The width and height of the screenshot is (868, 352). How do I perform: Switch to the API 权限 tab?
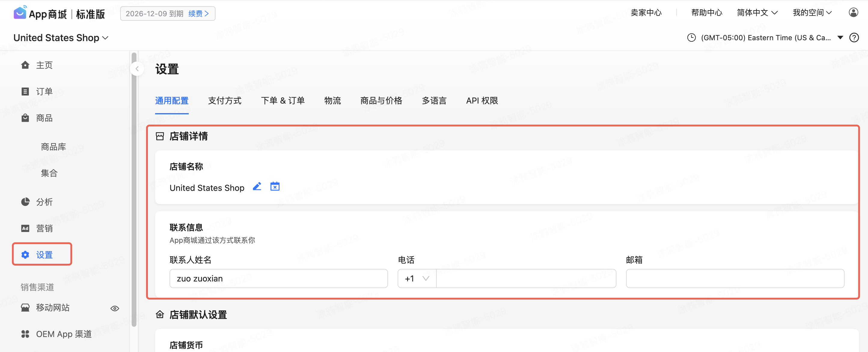point(482,101)
